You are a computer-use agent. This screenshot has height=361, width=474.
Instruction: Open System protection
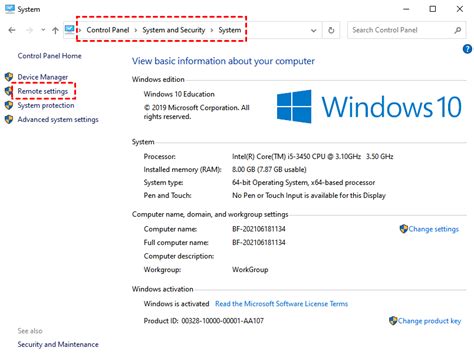click(46, 105)
